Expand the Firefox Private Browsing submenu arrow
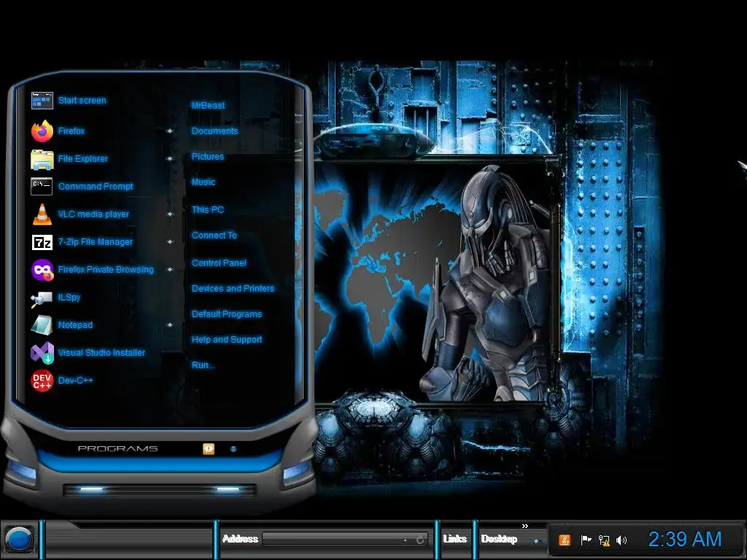Screen dimensions: 747x560 point(169,270)
